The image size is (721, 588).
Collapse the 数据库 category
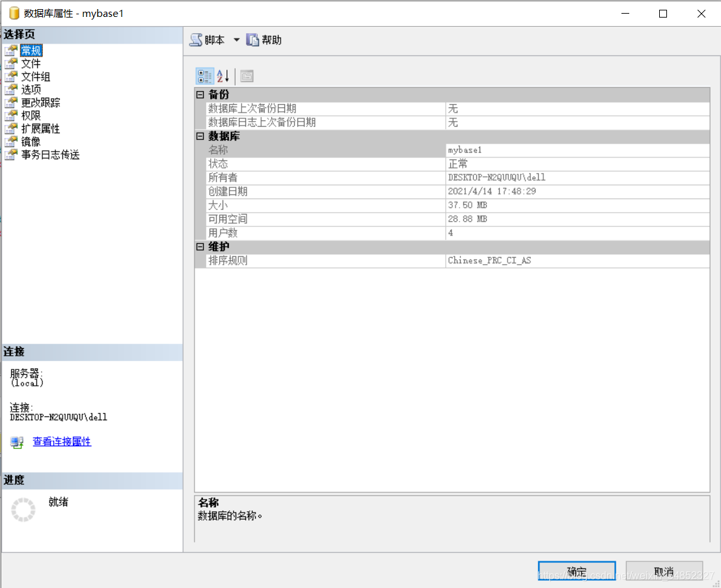200,136
